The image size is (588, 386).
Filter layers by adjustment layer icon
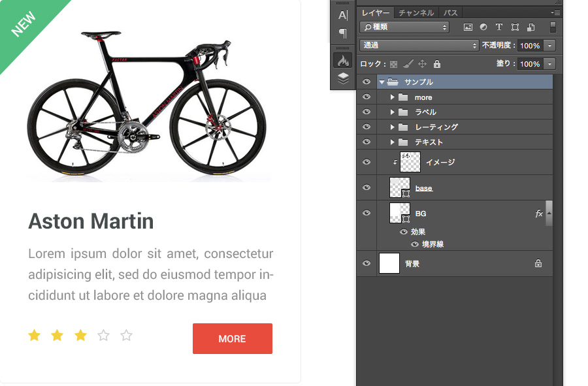(x=483, y=27)
